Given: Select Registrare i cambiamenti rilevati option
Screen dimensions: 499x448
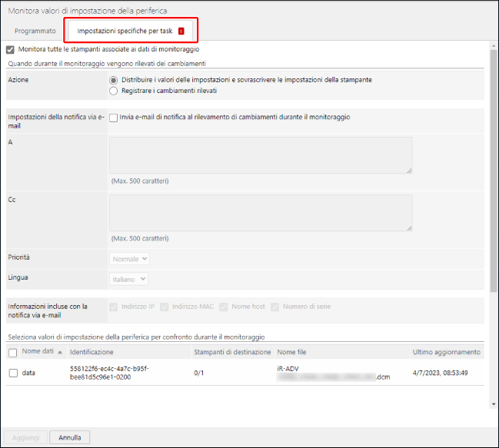Looking at the screenshot, I should tap(114, 91).
